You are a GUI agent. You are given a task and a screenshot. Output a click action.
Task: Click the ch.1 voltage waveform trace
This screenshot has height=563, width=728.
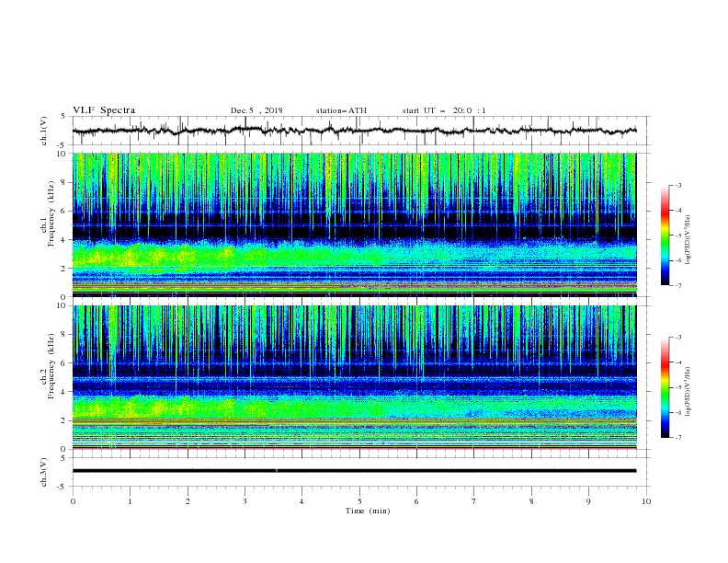354,131
